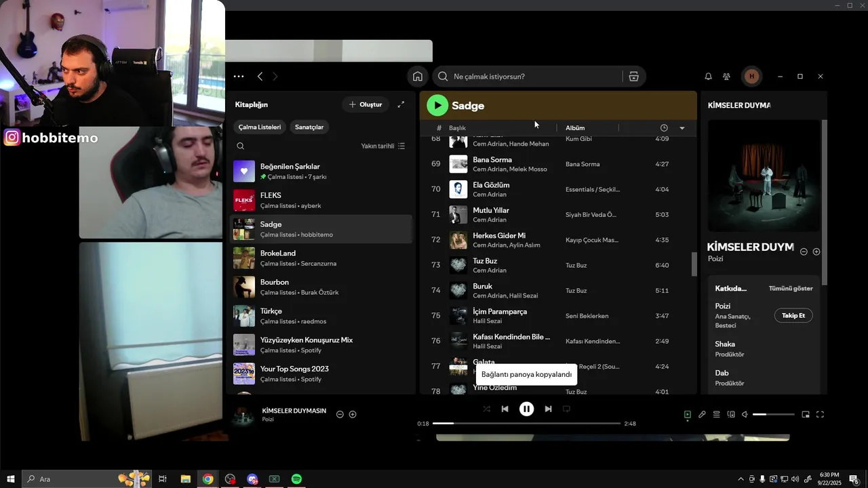The height and width of the screenshot is (488, 868).
Task: Open the mini player icon
Action: click(x=806, y=414)
